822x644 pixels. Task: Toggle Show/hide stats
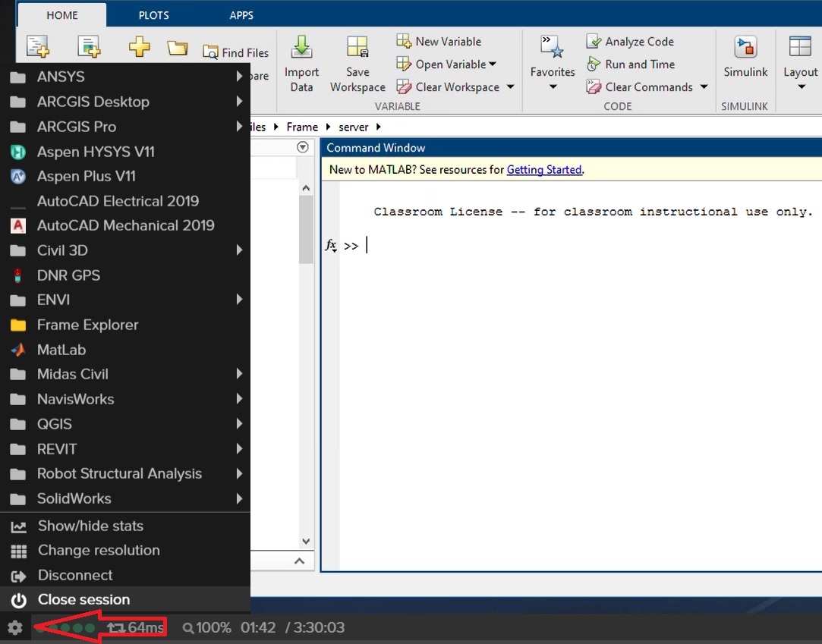point(90,526)
